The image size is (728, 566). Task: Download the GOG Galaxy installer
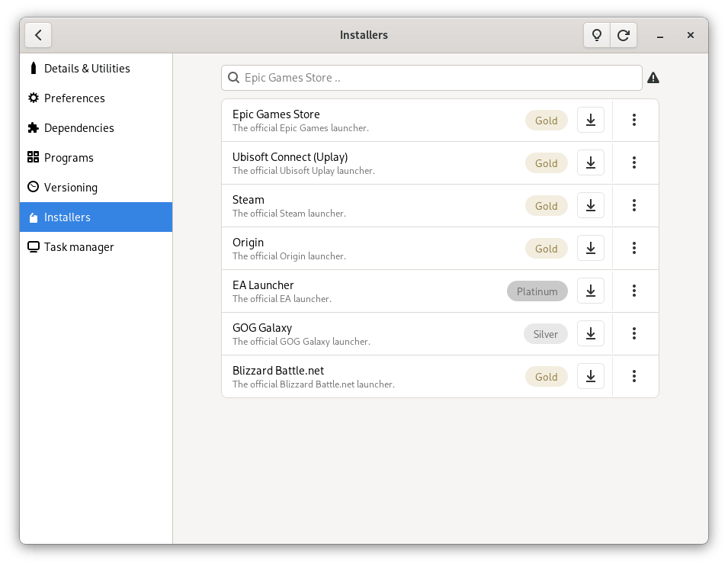click(x=591, y=333)
